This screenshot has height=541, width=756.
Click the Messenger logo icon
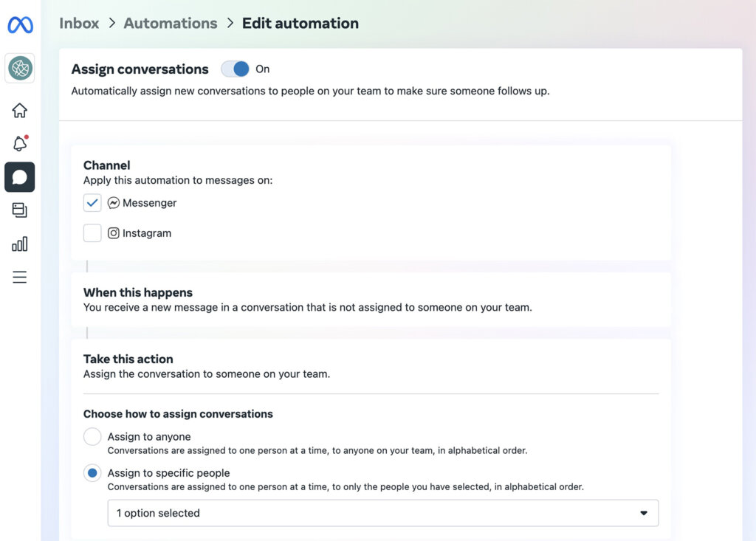113,202
